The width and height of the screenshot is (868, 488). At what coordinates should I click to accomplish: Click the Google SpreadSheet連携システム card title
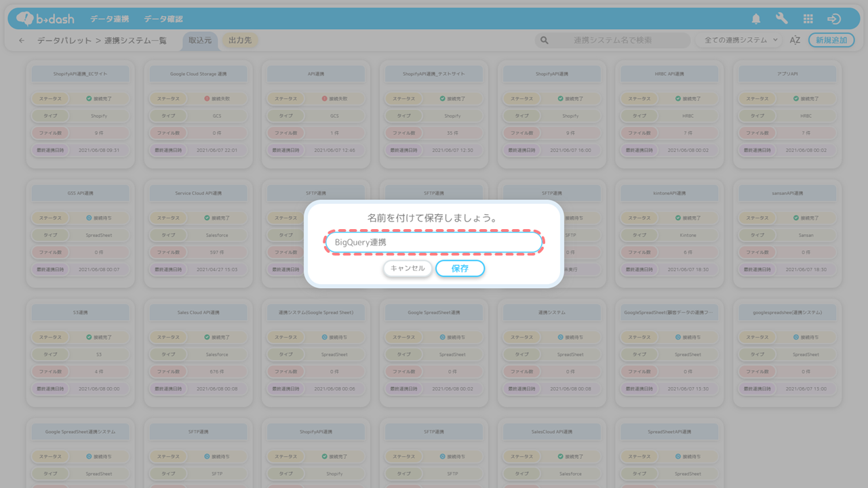tap(81, 432)
